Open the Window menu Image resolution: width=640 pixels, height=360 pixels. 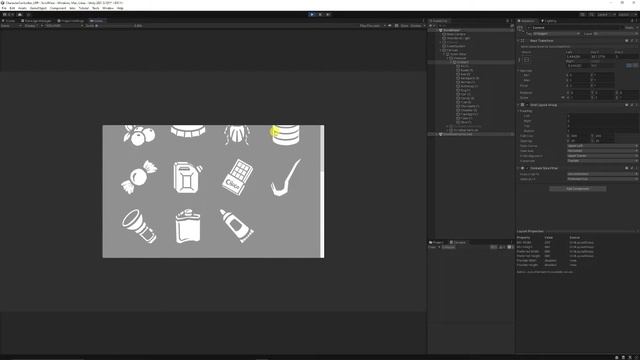(x=108, y=8)
